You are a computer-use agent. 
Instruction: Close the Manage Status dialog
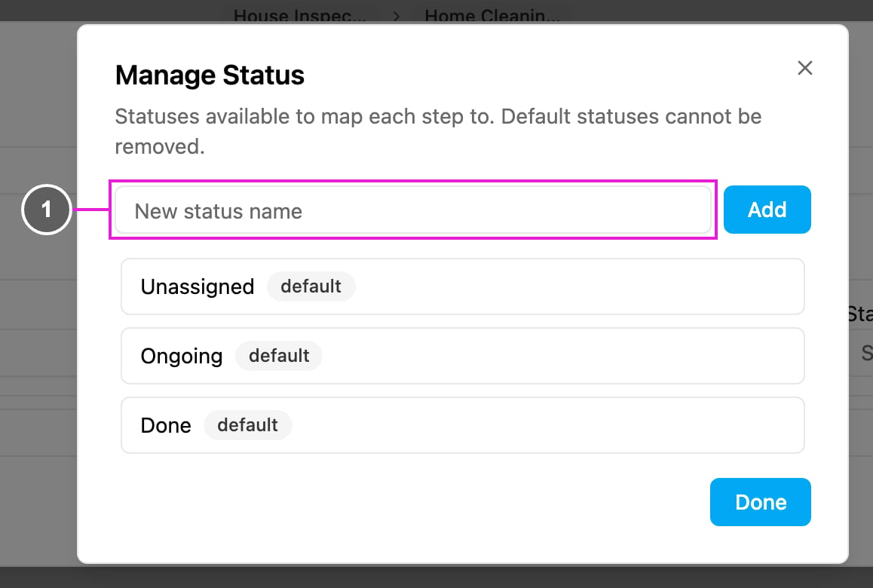click(804, 68)
